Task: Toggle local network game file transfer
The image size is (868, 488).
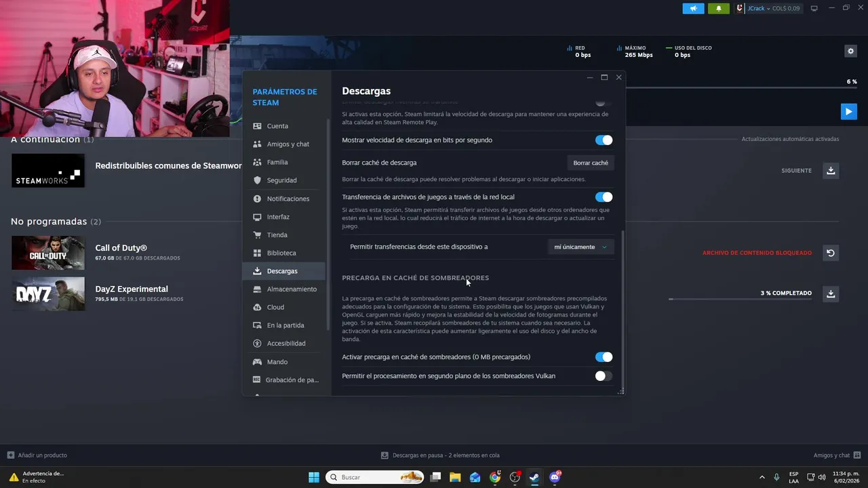Action: (604, 197)
